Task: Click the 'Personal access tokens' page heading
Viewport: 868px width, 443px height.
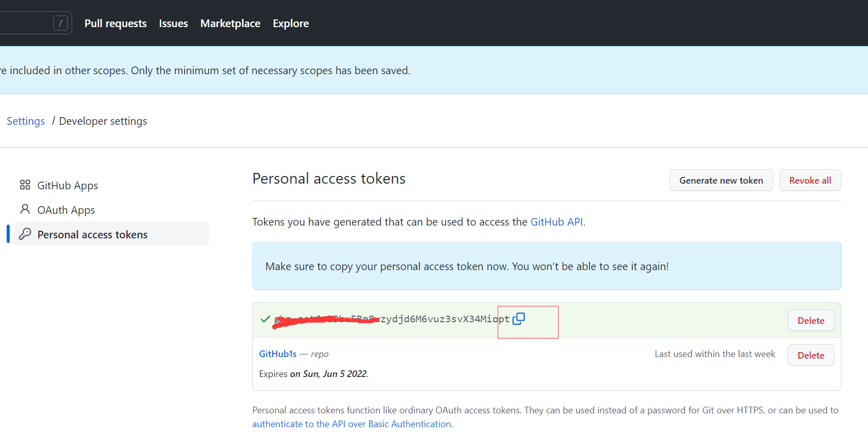Action: coord(329,179)
